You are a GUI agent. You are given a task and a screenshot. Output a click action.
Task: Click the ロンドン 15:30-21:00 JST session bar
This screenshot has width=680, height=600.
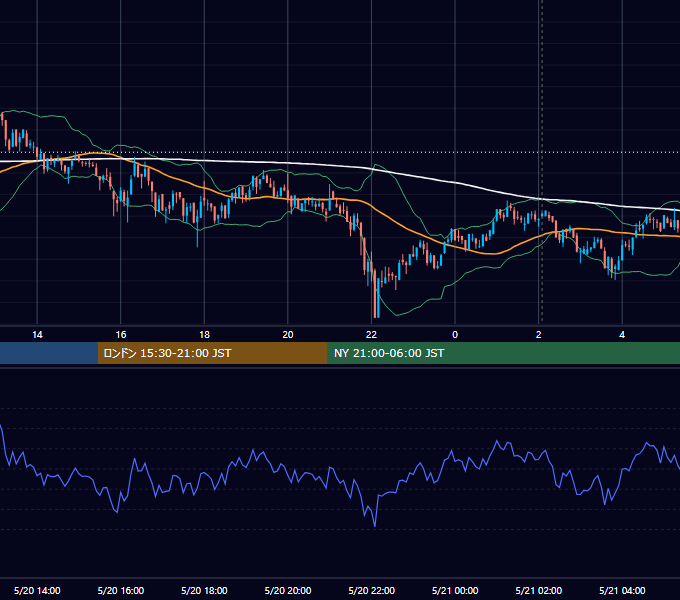(x=212, y=353)
